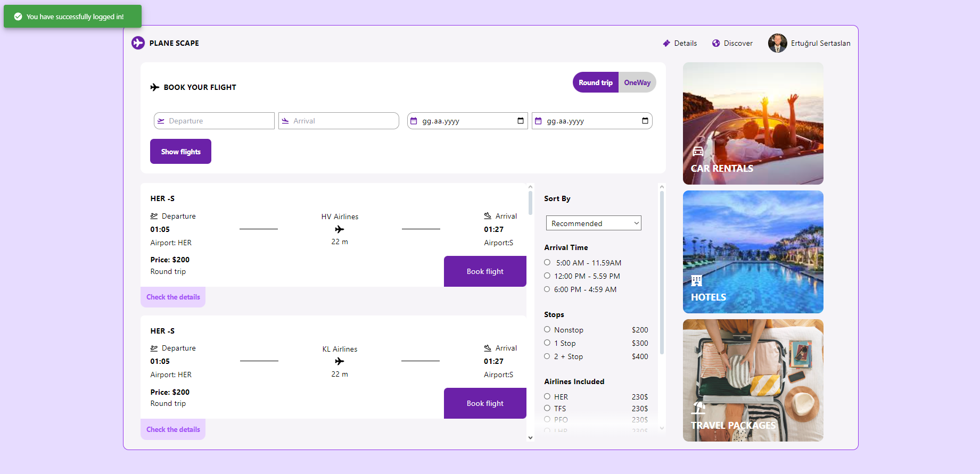Screen dimensions: 980x474
Task: Click flight list scroll up arrow
Action: coord(530,187)
